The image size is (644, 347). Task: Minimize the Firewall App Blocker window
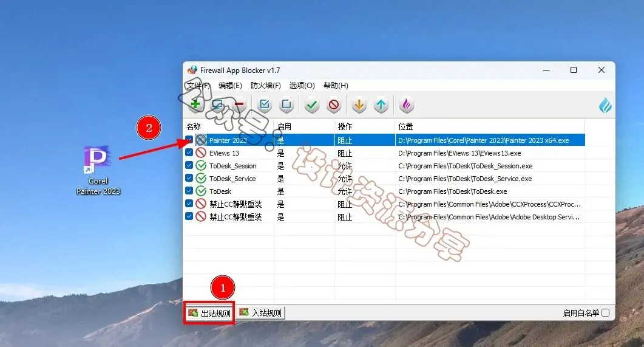(x=546, y=70)
